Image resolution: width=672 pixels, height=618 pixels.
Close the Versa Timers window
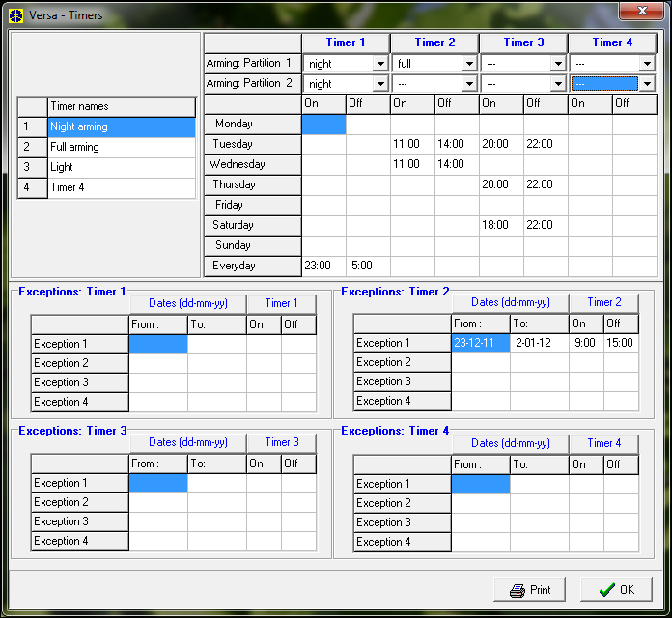coord(641,12)
